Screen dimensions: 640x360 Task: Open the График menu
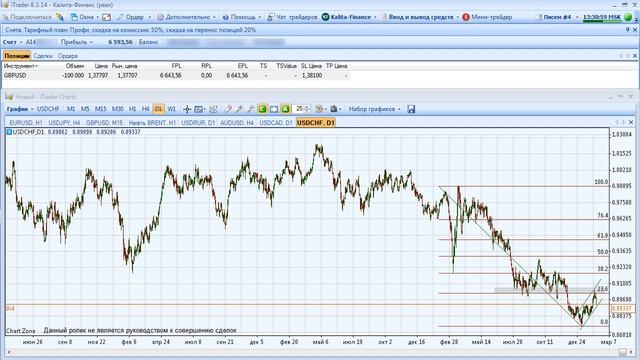coord(20,109)
